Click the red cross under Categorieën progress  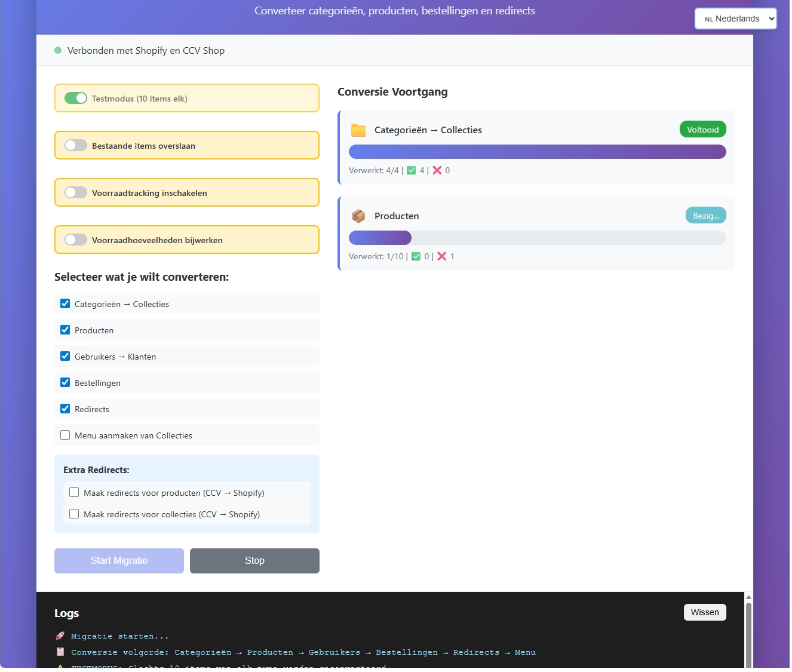pos(437,170)
